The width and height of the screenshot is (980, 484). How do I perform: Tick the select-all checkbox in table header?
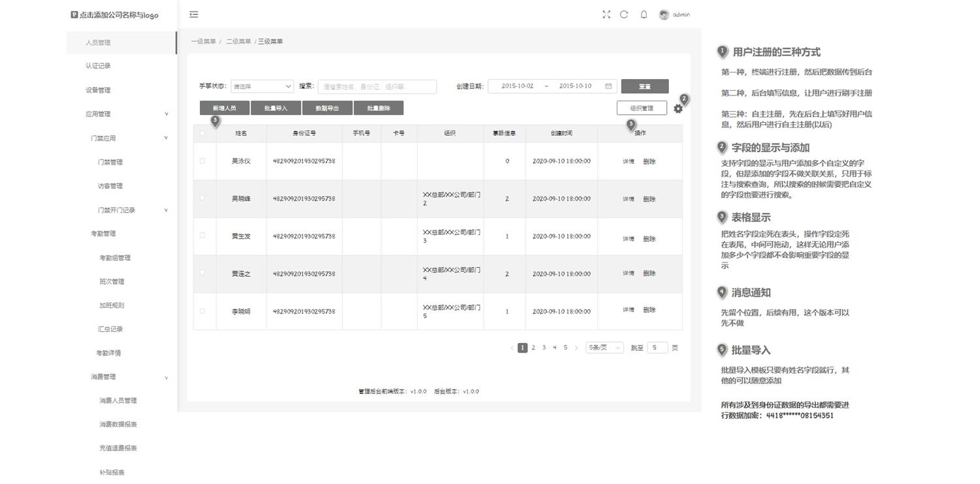pos(203,133)
